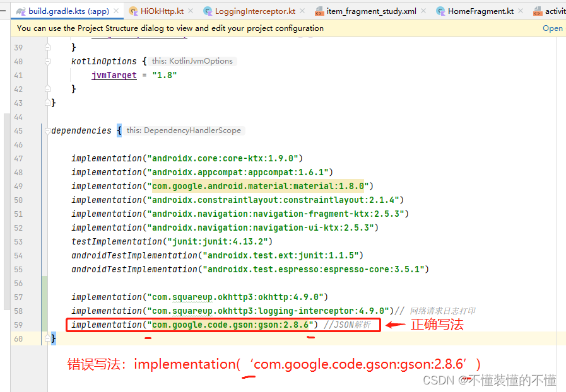Click the jvmTarget property
Image resolution: width=566 pixels, height=392 pixels.
pyautogui.click(x=114, y=75)
